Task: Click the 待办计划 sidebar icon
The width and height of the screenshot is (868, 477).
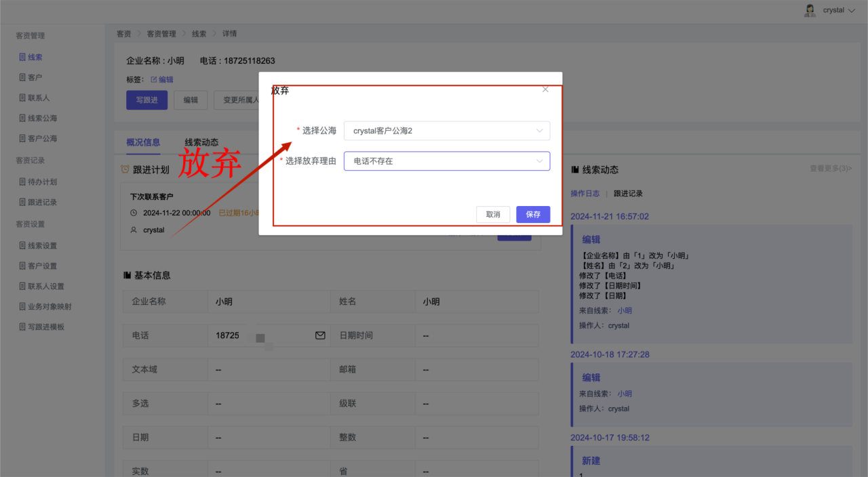Action: point(22,182)
